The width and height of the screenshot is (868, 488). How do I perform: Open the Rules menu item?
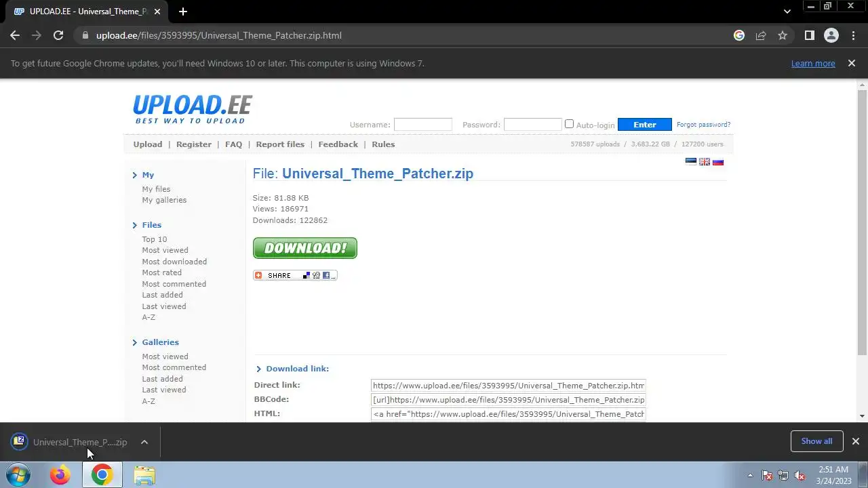pos(383,144)
